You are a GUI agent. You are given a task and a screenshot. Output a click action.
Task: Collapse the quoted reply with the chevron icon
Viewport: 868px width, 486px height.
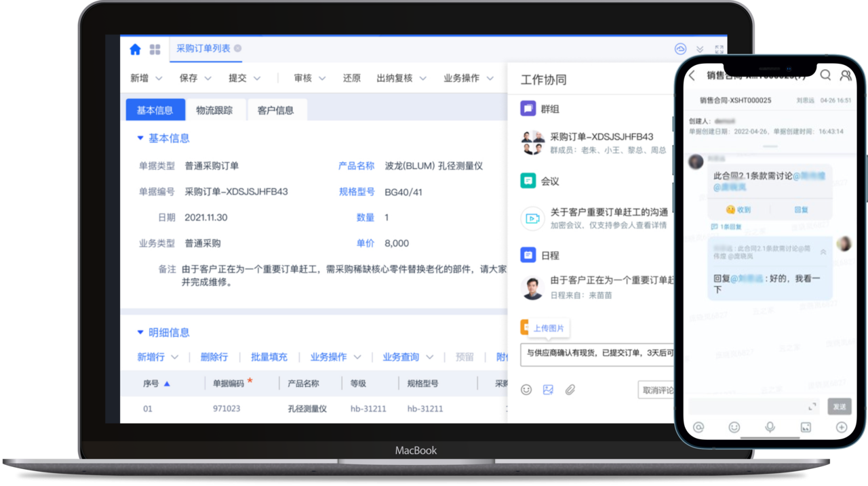point(823,252)
